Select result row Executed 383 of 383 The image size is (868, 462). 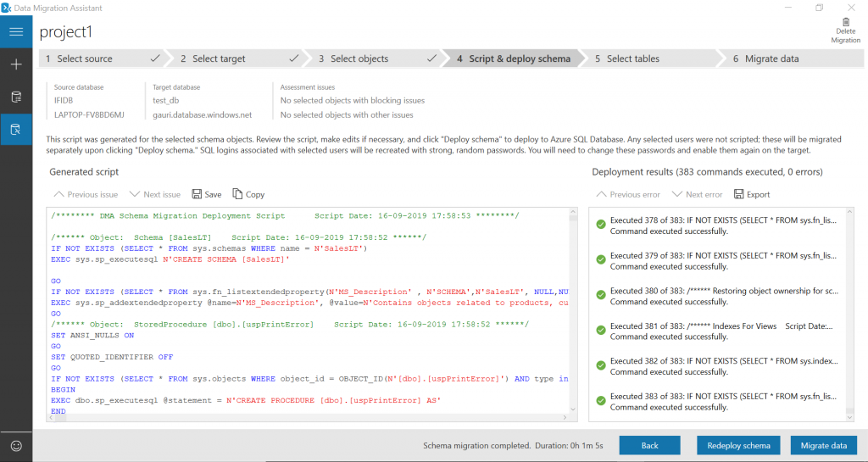coord(717,402)
